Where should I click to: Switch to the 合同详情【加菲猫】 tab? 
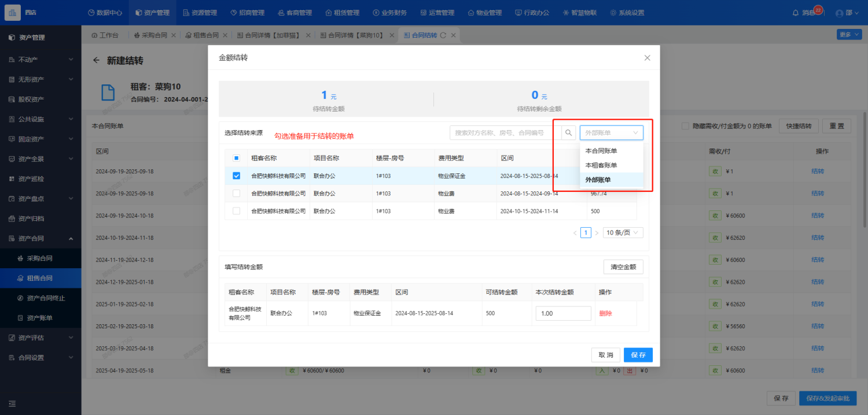coord(271,35)
